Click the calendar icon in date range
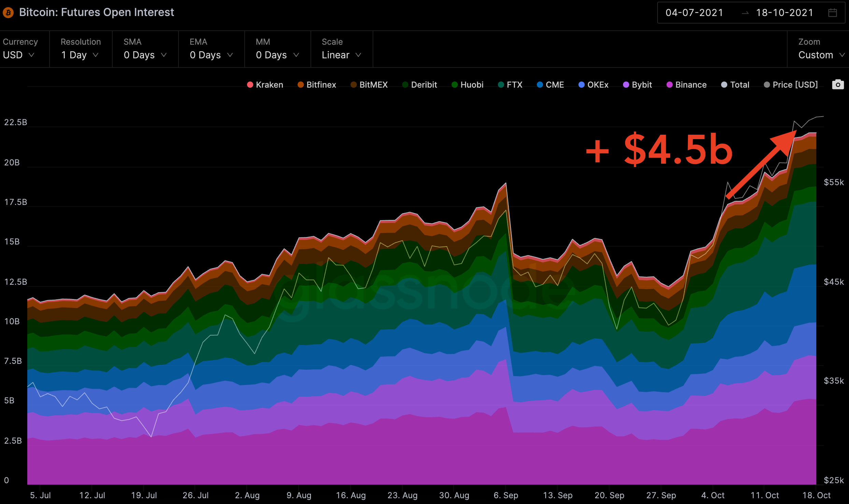 (833, 13)
